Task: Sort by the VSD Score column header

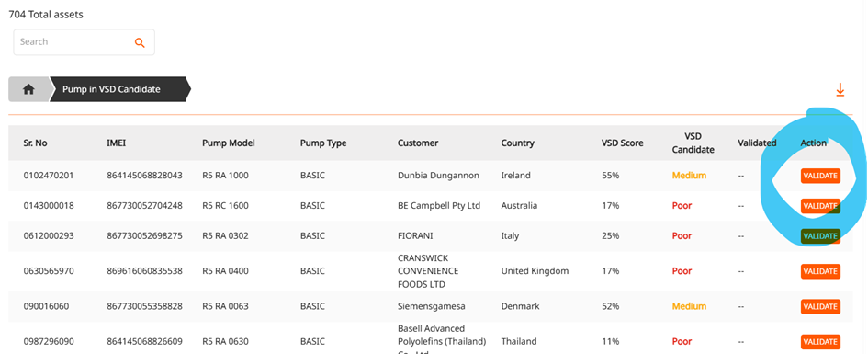Action: 622,143
